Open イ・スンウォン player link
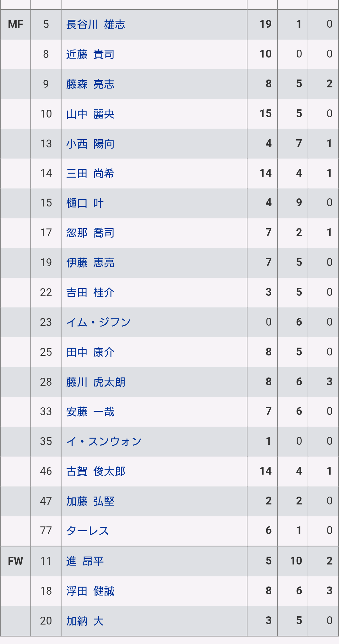339x644 pixels. point(104,441)
